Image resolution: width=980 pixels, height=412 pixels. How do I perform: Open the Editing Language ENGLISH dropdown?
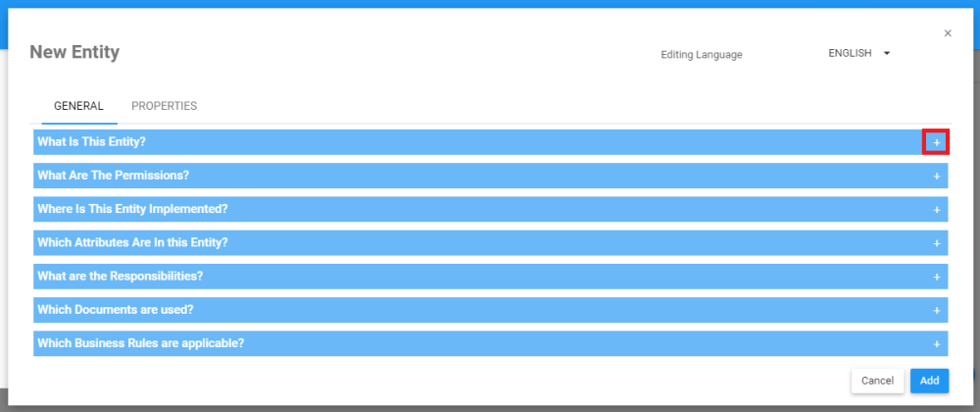point(858,53)
